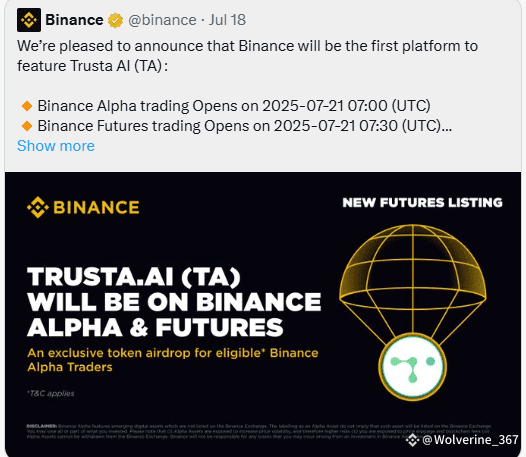Click the Binance logo in banner
Screen dimensions: 526x457
click(83, 207)
